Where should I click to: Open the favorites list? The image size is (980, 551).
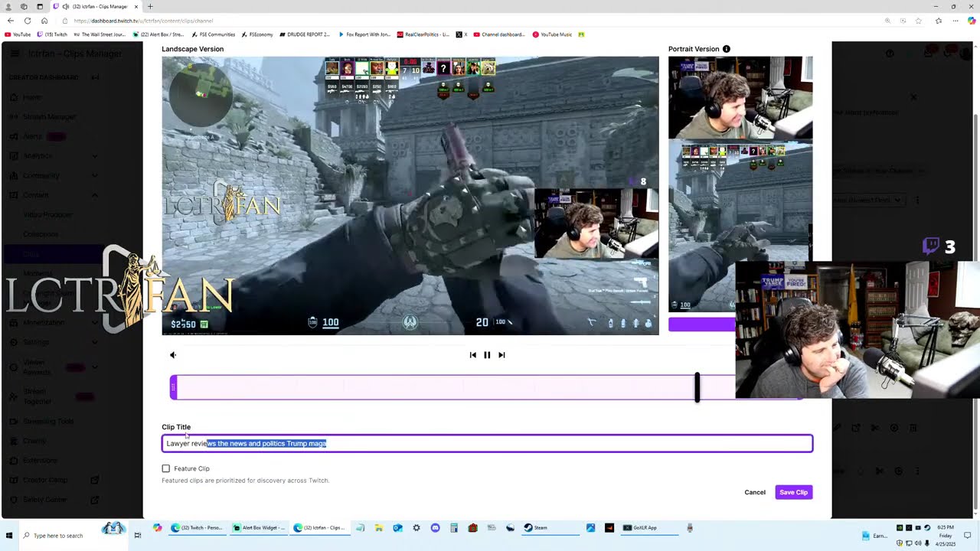[x=939, y=21]
